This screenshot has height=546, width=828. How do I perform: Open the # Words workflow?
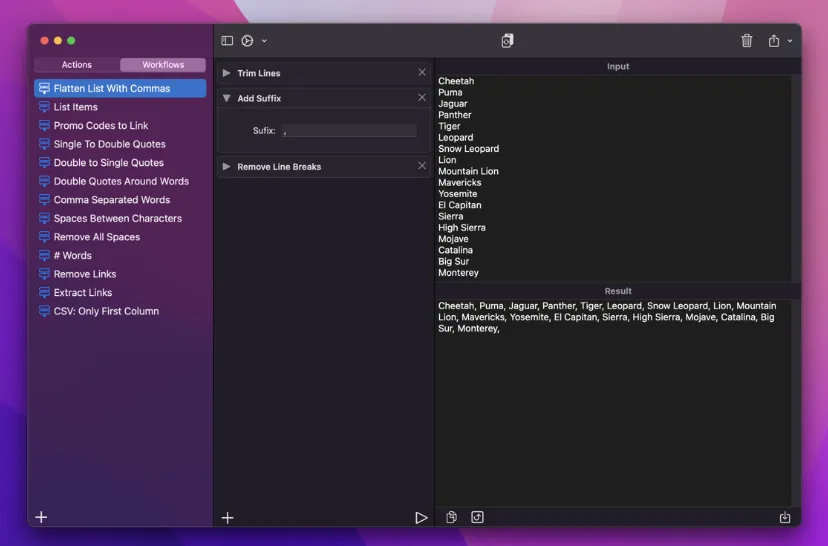click(x=120, y=256)
